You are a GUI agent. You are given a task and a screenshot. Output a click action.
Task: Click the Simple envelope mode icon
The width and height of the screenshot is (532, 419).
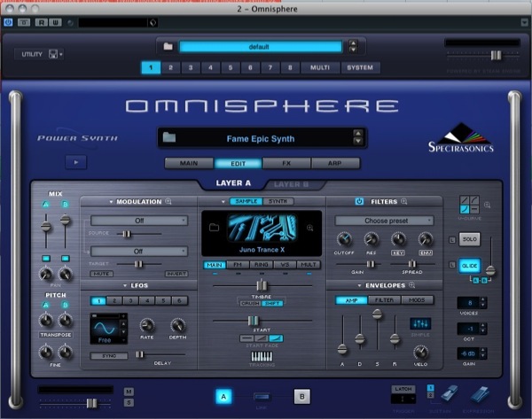pos(420,323)
